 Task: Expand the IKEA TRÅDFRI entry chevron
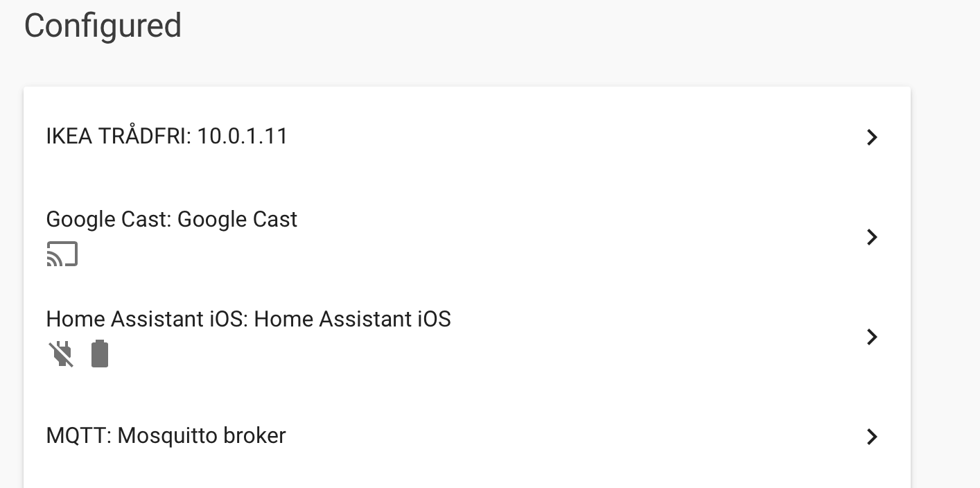(x=872, y=137)
